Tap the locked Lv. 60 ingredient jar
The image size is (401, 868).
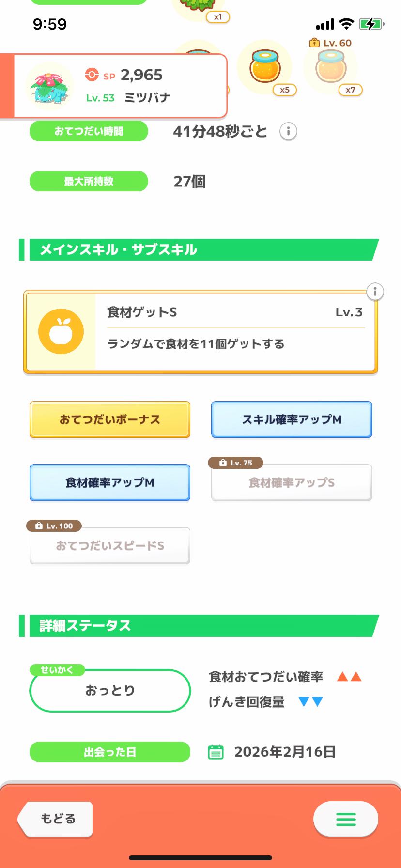[331, 67]
